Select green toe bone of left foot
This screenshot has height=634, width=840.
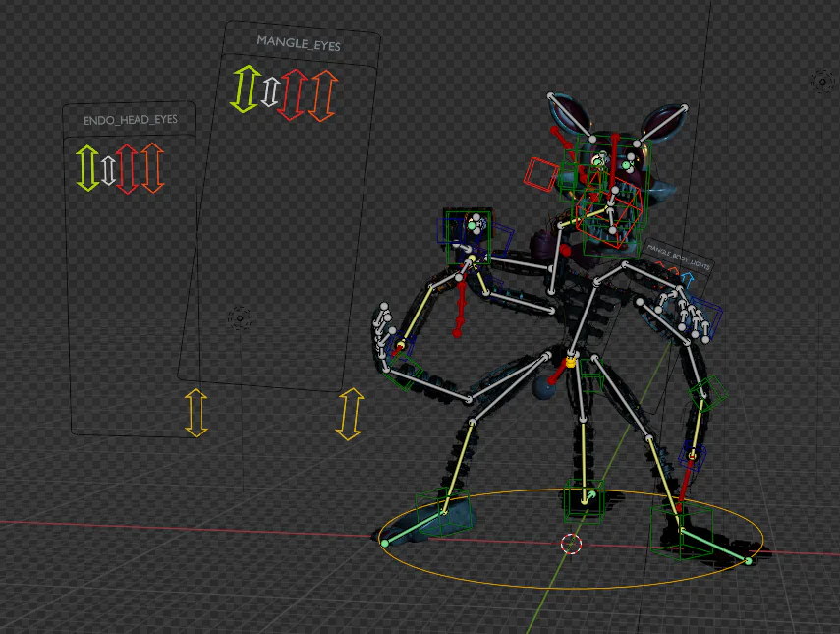point(414,528)
